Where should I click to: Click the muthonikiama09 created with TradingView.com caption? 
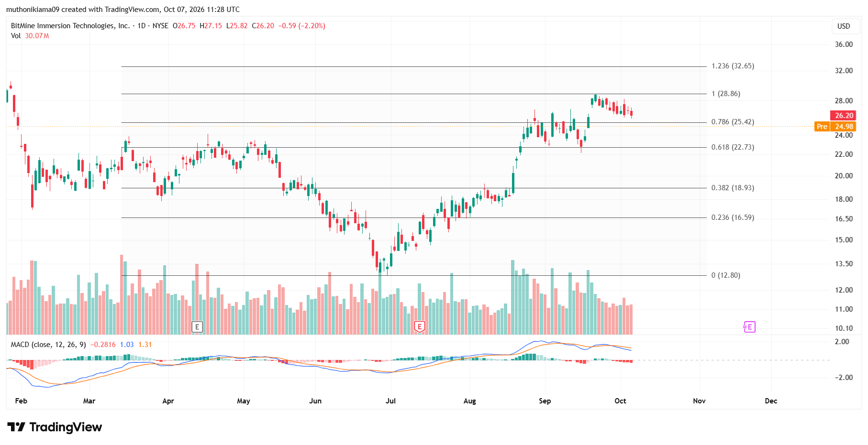(122, 10)
